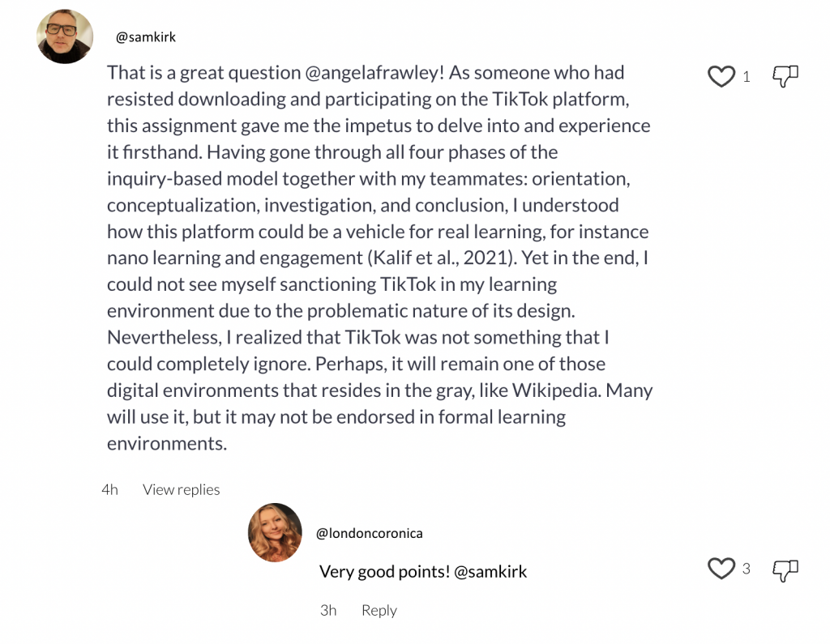Click the 3h timestamp on the reply
This screenshot has height=644, width=830.
[328, 610]
